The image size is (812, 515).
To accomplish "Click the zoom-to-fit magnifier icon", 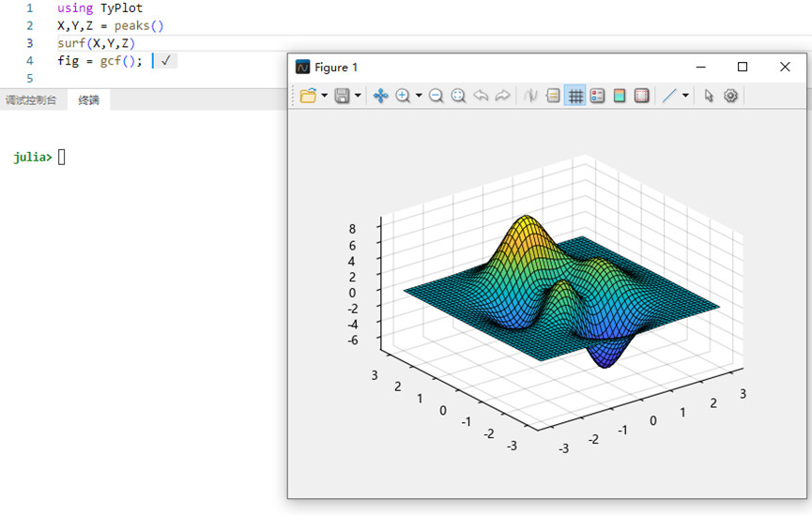I will [458, 96].
